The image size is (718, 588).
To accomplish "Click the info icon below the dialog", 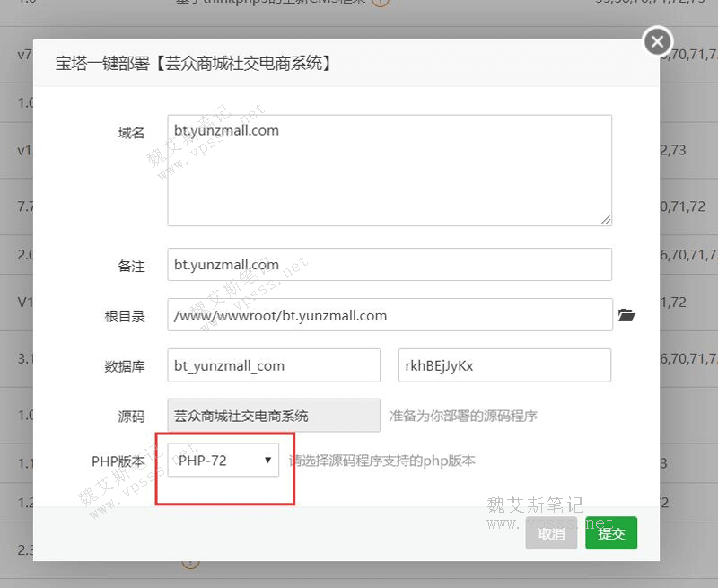I will pyautogui.click(x=189, y=564).
